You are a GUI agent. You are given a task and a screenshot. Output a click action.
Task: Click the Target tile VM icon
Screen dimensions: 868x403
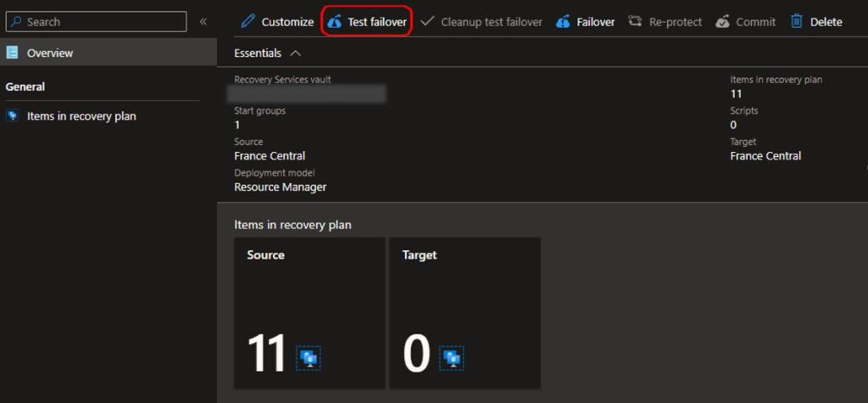click(x=452, y=358)
